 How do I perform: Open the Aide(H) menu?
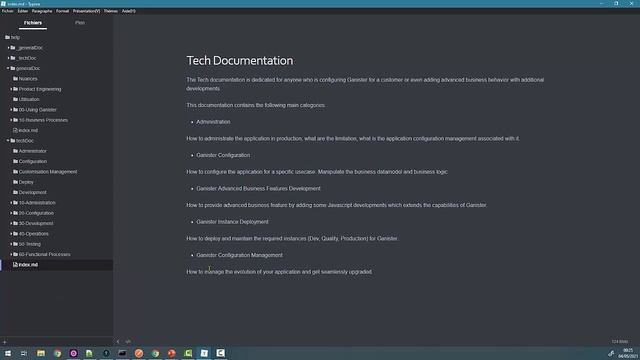(x=129, y=11)
